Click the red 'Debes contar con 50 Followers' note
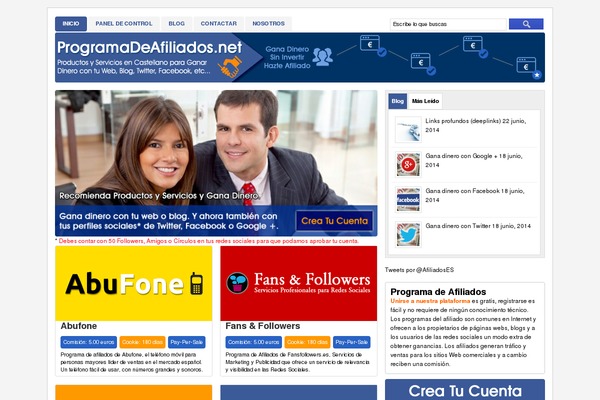Viewport: 600px width, 400px height. (x=207, y=241)
